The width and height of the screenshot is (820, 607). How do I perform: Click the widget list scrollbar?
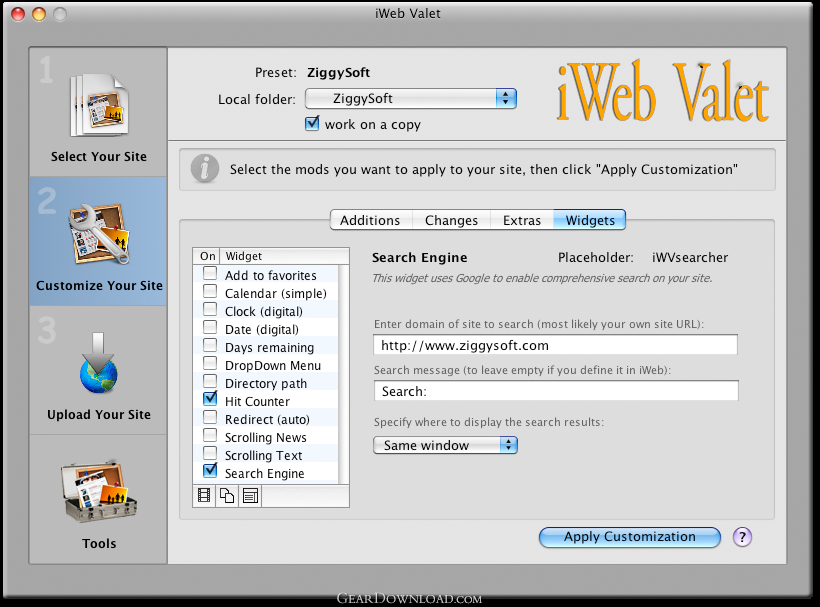coord(344,374)
